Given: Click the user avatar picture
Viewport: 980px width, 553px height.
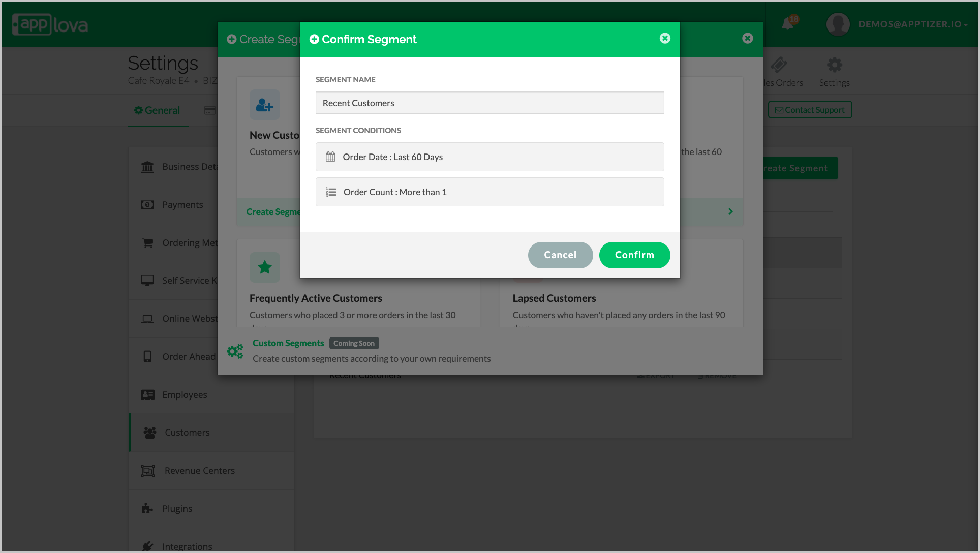Looking at the screenshot, I should (x=838, y=24).
